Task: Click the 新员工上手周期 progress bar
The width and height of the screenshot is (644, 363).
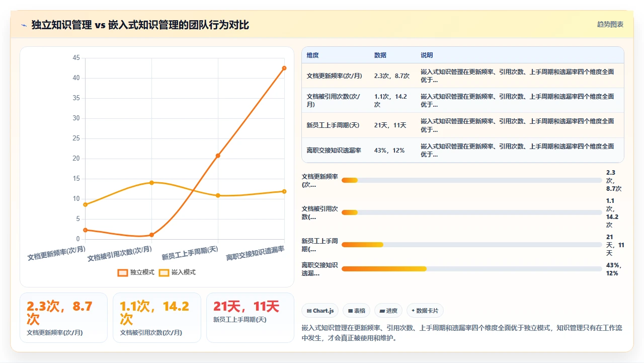Action: [472, 245]
